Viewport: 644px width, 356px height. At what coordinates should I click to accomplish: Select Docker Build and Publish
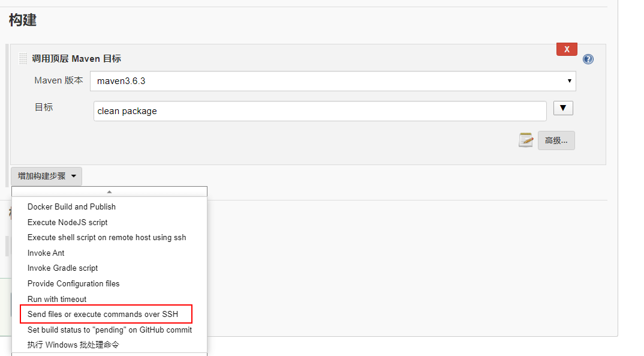pyautogui.click(x=71, y=207)
